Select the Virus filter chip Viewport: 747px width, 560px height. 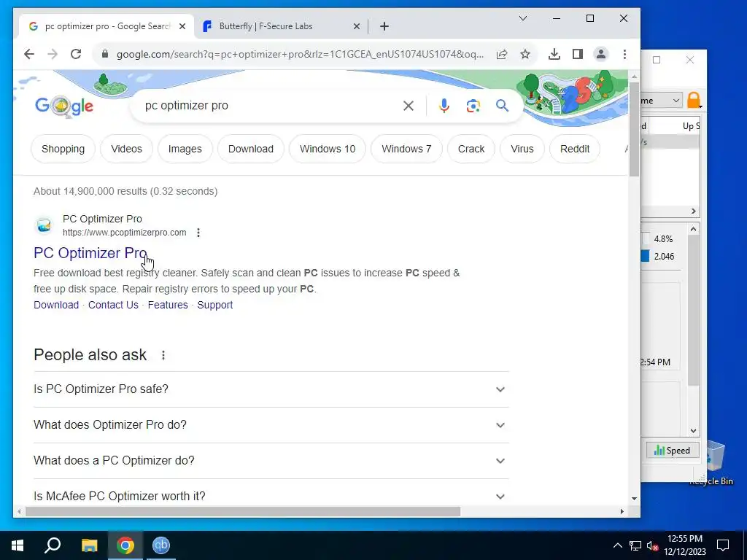tap(522, 149)
